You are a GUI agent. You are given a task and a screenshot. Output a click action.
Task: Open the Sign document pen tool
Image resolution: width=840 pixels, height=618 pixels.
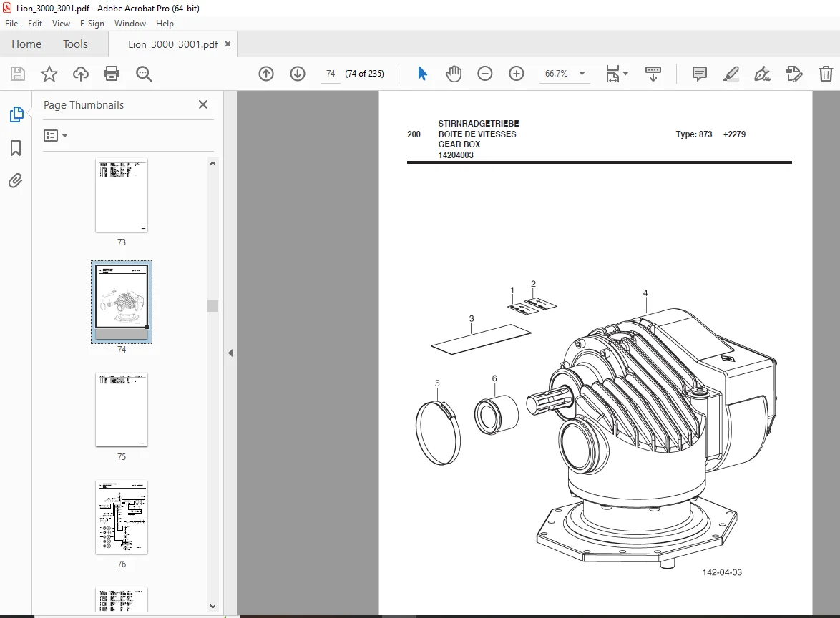[x=762, y=74]
